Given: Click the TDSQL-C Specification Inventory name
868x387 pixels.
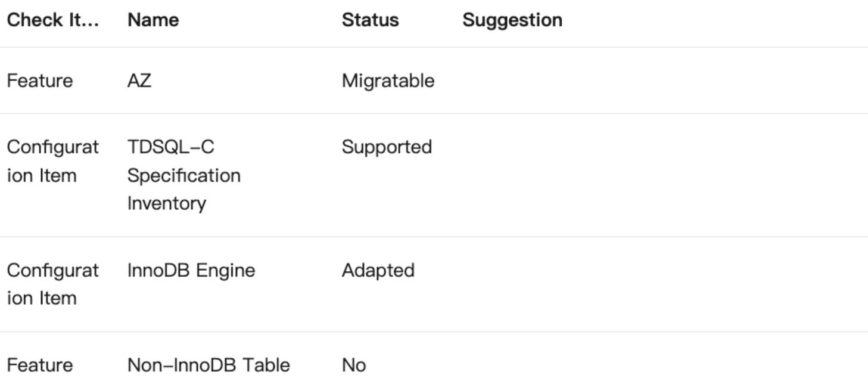Looking at the screenshot, I should [183, 175].
